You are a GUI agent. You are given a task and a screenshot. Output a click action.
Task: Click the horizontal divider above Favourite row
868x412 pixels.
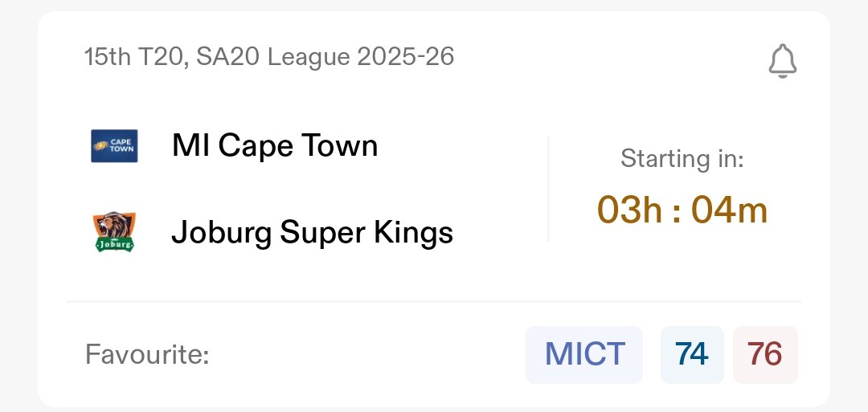pos(434,302)
